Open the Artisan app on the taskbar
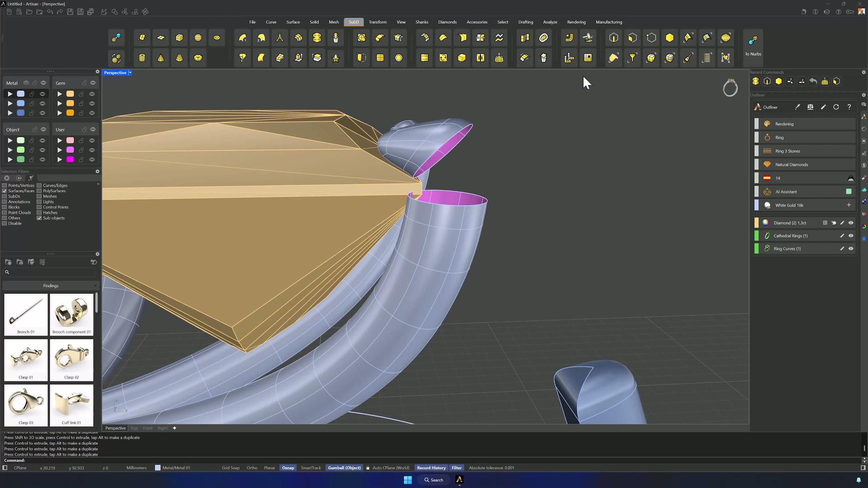 [x=459, y=480]
